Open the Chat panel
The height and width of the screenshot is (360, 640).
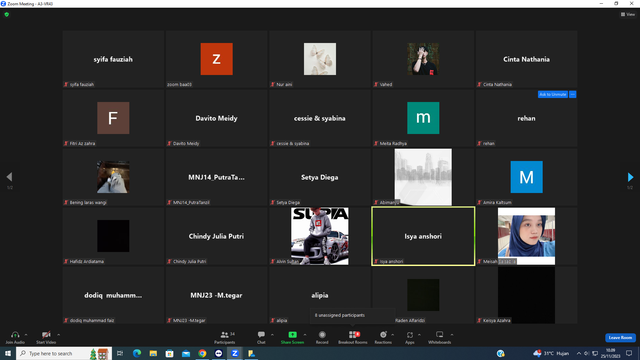pos(261,337)
